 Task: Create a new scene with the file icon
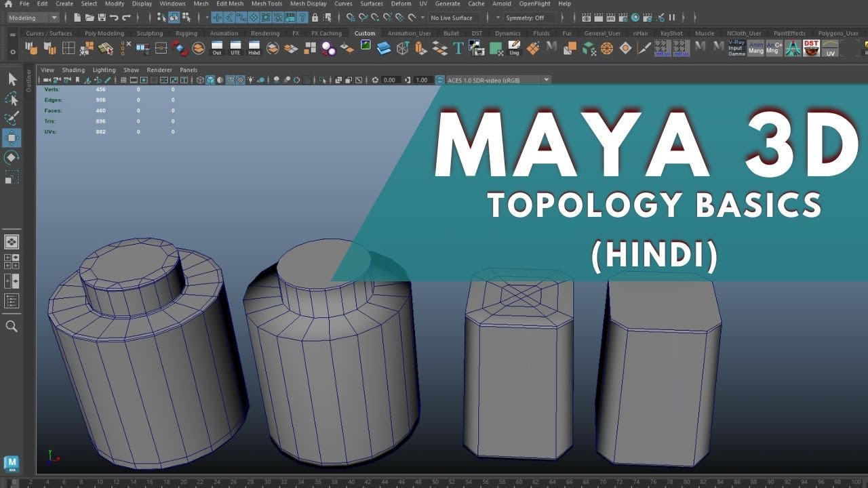coord(77,18)
